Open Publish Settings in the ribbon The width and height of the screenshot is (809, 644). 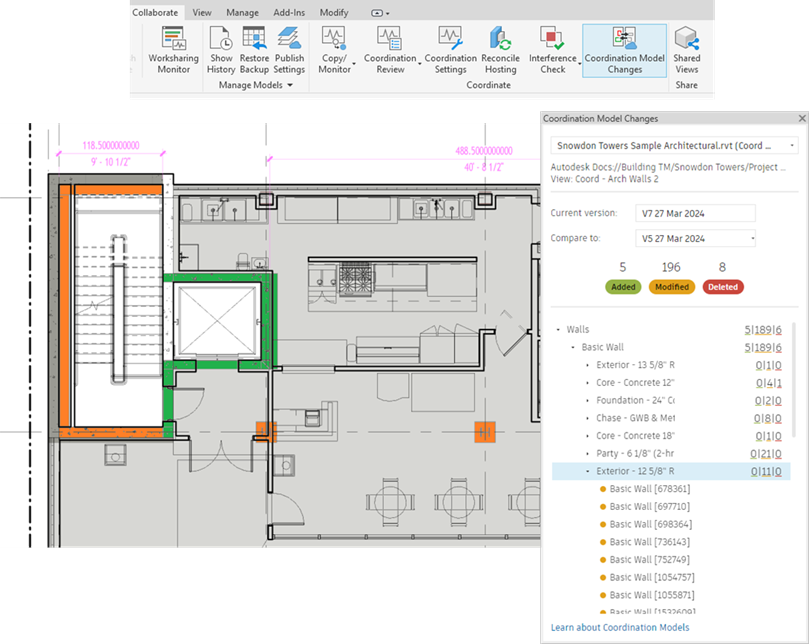coord(289,51)
